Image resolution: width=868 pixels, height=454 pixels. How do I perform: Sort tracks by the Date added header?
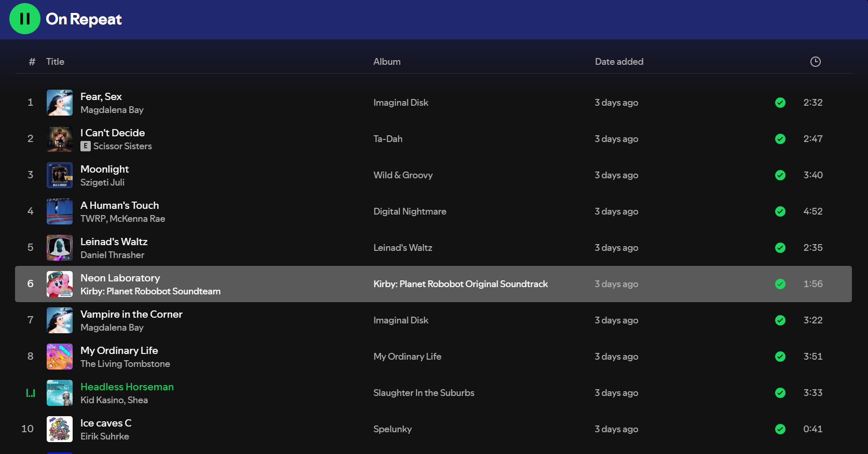[x=619, y=62]
